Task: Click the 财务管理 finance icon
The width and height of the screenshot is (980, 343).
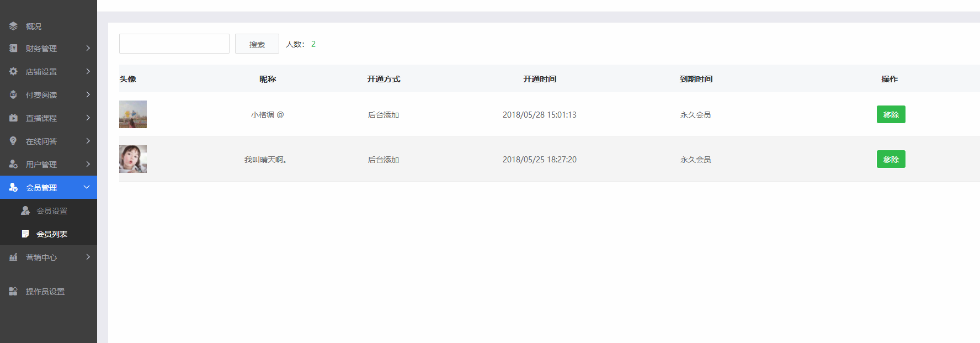Action: point(13,48)
